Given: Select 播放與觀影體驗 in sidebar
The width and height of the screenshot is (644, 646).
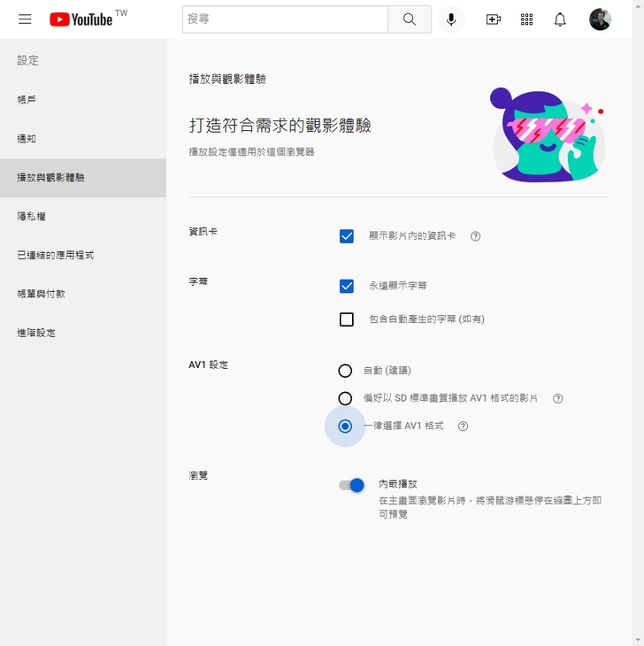Looking at the screenshot, I should (x=83, y=178).
